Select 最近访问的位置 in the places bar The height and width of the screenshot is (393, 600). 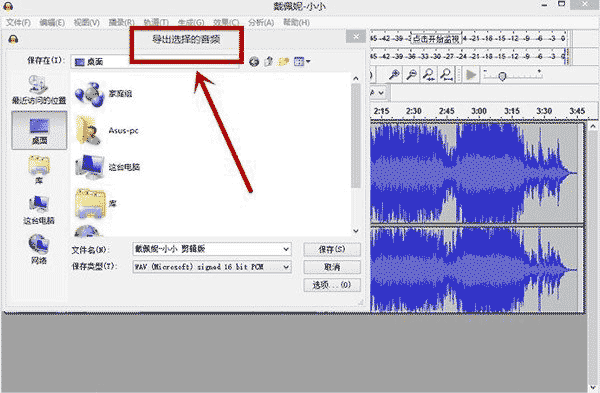(x=39, y=90)
